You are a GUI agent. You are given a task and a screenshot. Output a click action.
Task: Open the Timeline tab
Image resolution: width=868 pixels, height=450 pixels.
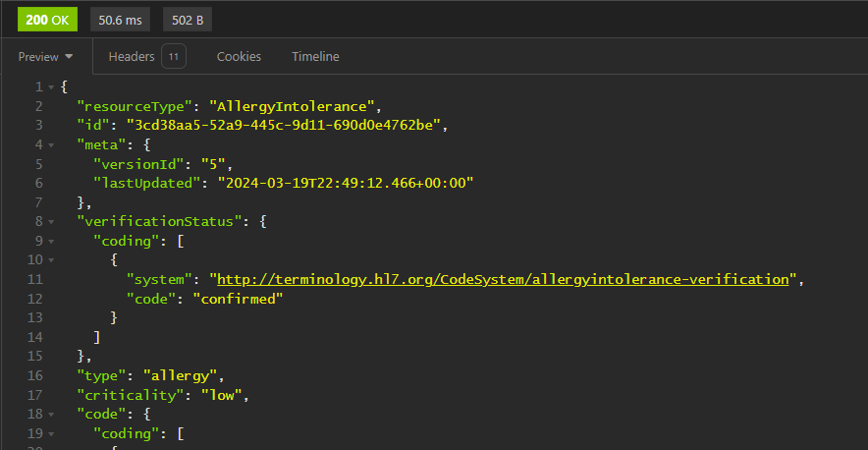[315, 57]
